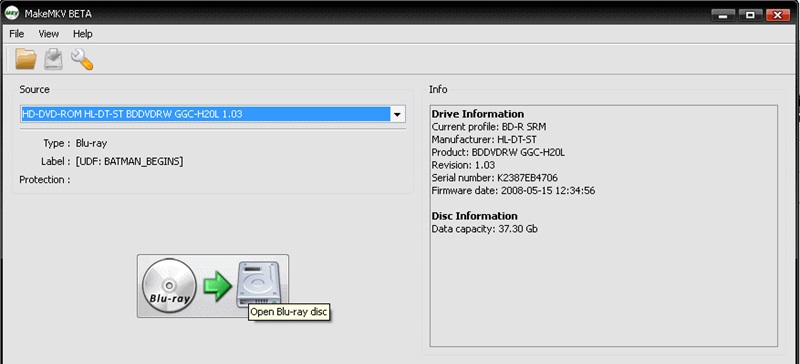Image resolution: width=800 pixels, height=364 pixels.
Task: Click Current profile: BD-R SRM line
Action: pos(489,127)
